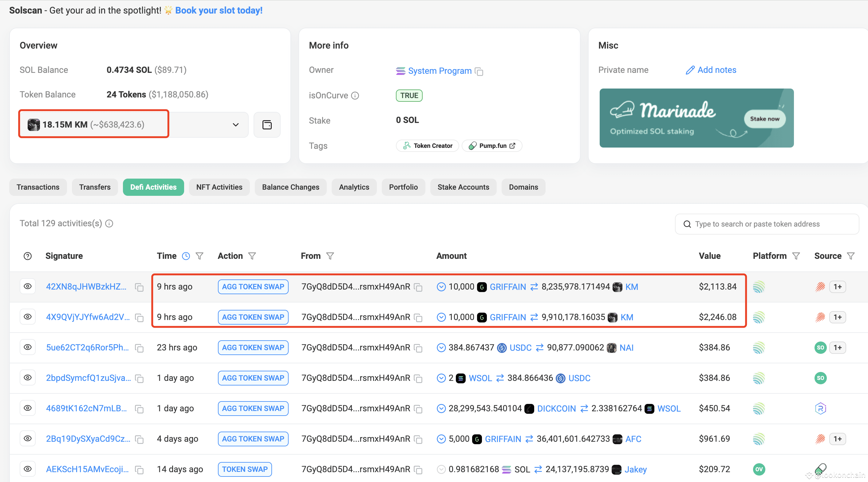Click the Marinade Stake now banner
868x482 pixels.
click(x=764, y=119)
